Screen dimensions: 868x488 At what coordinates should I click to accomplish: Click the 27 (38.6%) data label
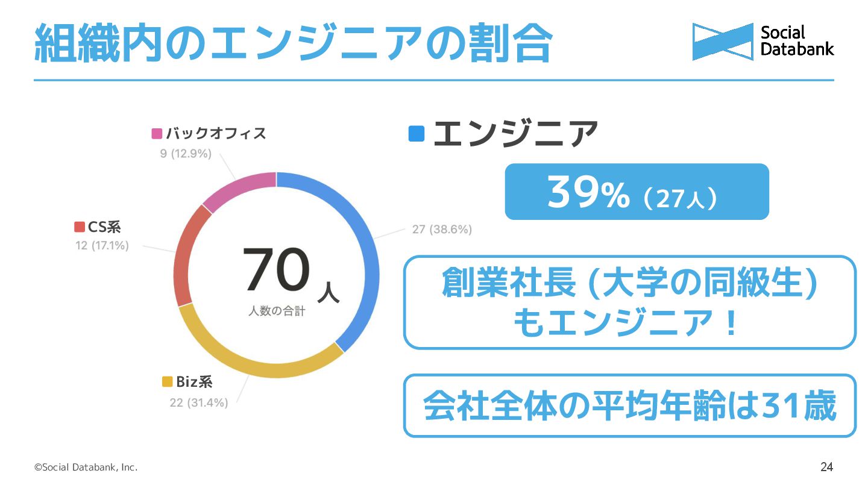[x=442, y=230]
